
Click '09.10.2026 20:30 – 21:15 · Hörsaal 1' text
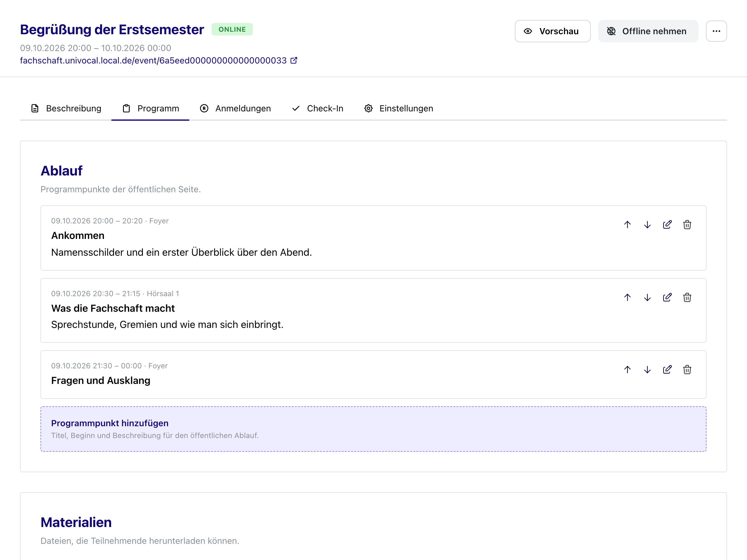click(115, 294)
